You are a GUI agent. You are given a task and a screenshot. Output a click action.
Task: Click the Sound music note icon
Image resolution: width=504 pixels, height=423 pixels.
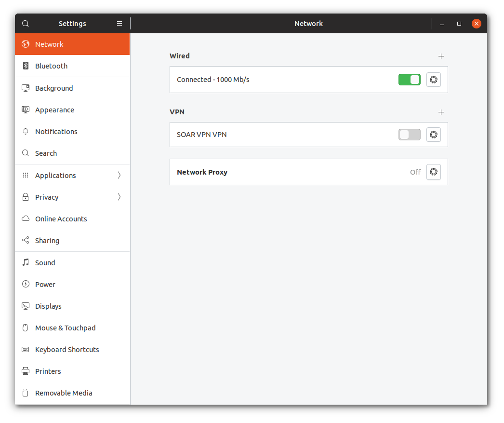click(x=26, y=262)
